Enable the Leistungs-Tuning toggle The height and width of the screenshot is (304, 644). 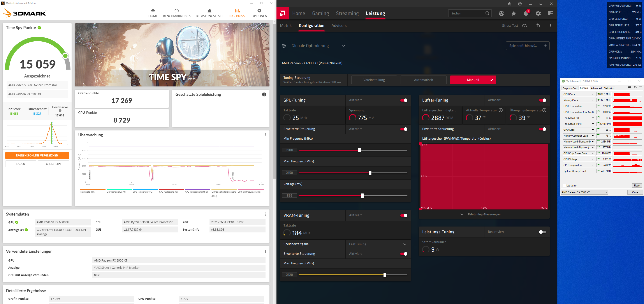tap(542, 232)
